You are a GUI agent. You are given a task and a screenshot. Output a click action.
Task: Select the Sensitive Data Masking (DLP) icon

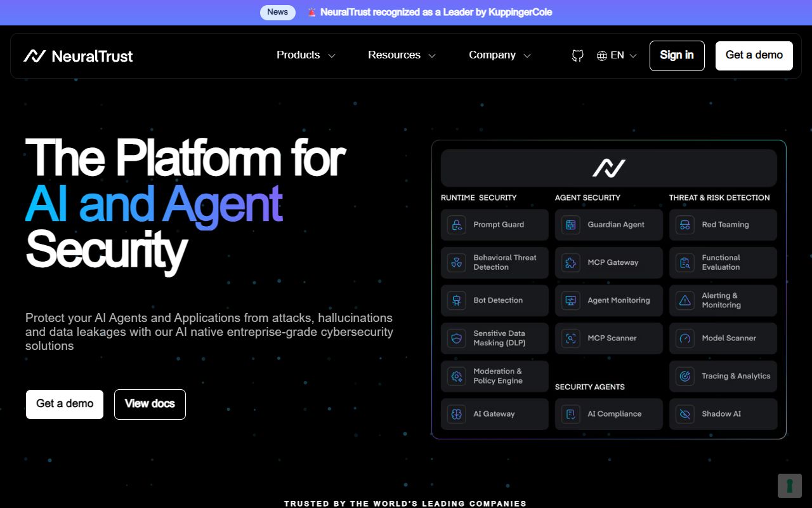coord(456,338)
